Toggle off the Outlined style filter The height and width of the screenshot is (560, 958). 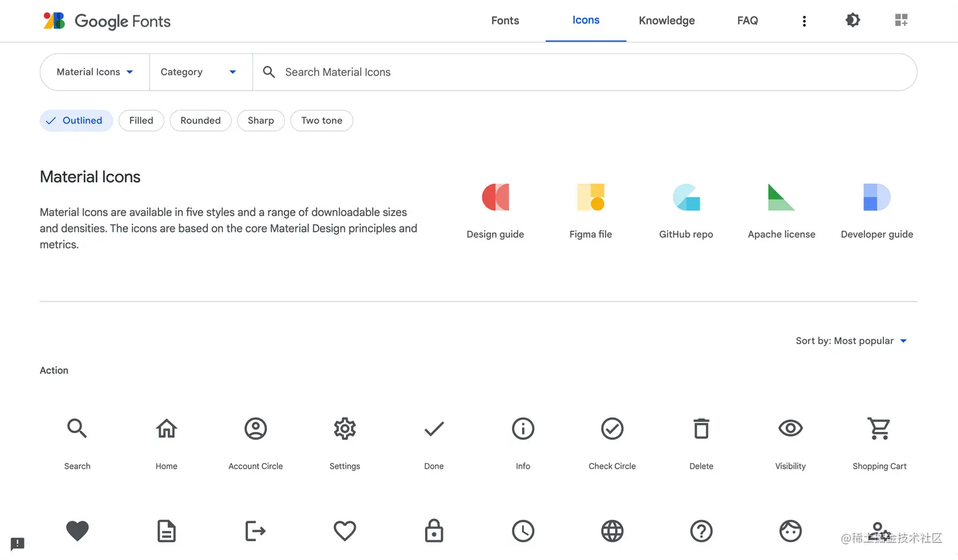(x=76, y=120)
